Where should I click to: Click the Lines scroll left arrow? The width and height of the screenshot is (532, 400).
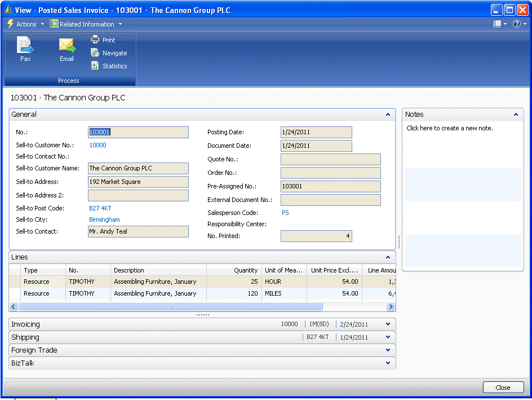[13, 306]
